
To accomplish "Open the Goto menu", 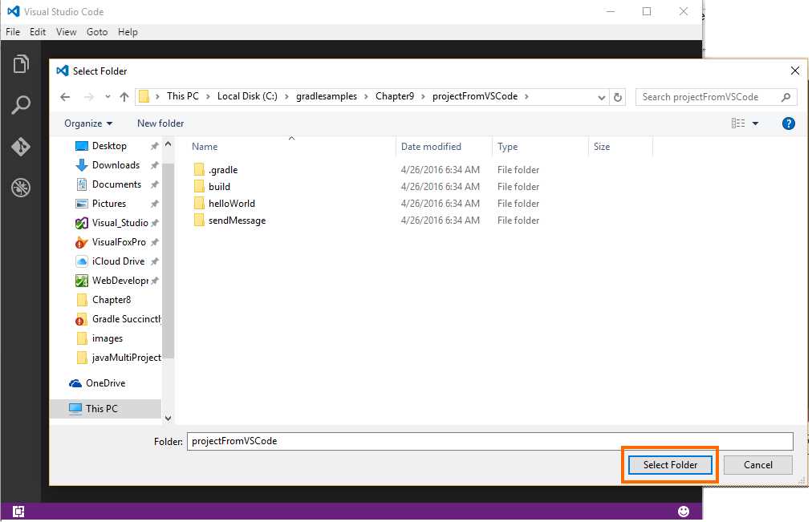I will (96, 32).
